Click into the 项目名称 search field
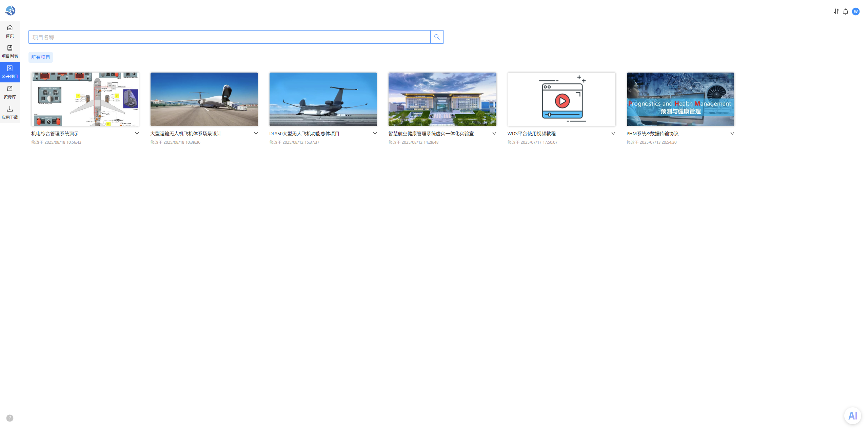This screenshot has height=431, width=868. tap(229, 37)
